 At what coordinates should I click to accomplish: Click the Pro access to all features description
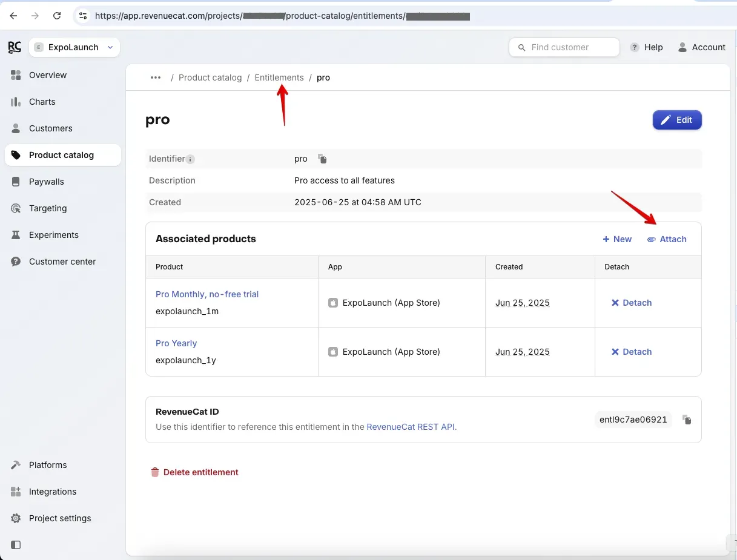[345, 180]
